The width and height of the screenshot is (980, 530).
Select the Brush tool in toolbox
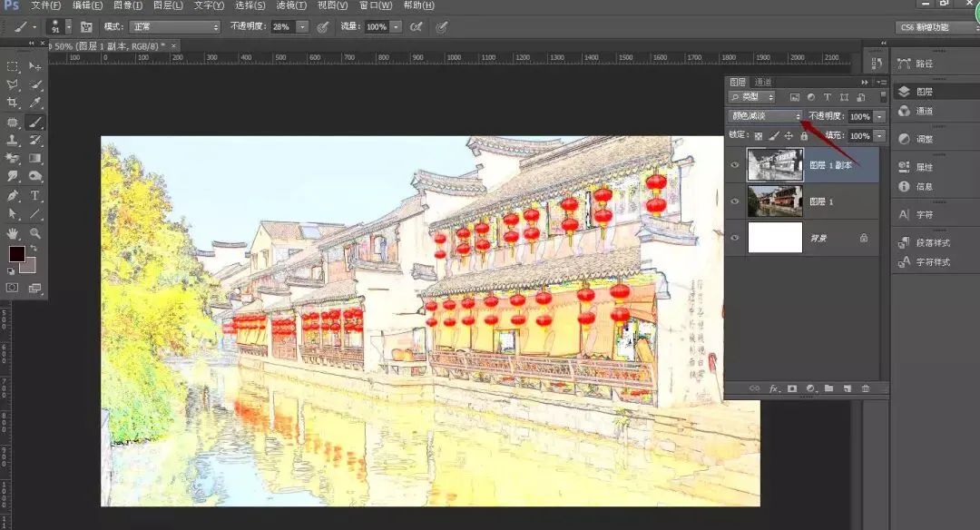point(35,123)
